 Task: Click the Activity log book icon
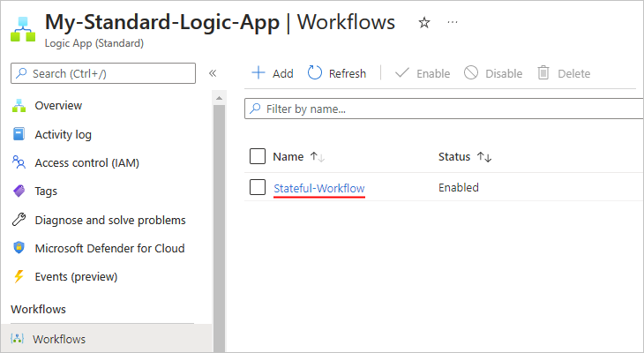19,134
